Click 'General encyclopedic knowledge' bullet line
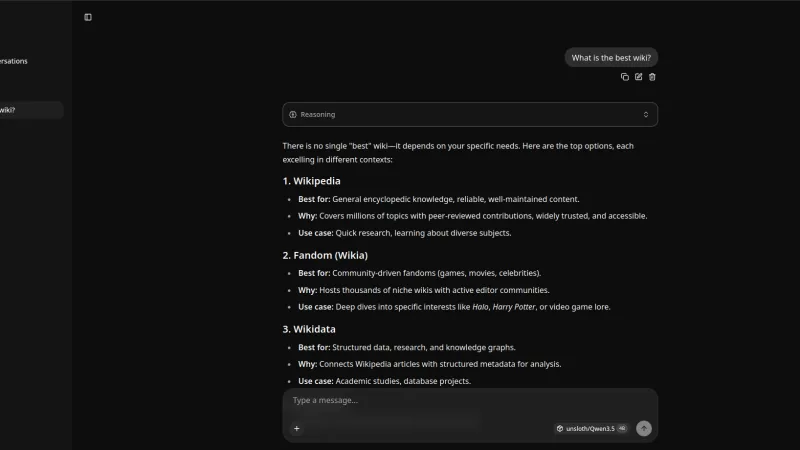 [x=439, y=199]
